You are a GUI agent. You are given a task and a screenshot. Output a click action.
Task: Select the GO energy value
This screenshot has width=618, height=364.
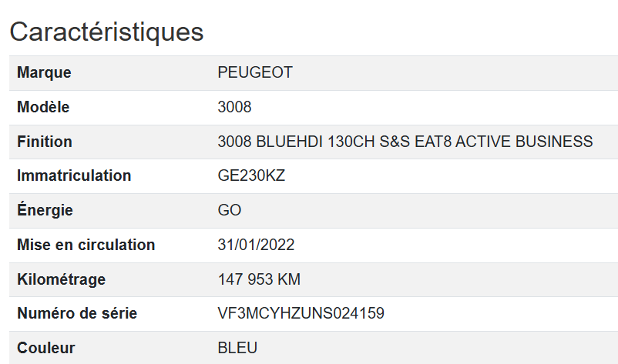tap(230, 210)
